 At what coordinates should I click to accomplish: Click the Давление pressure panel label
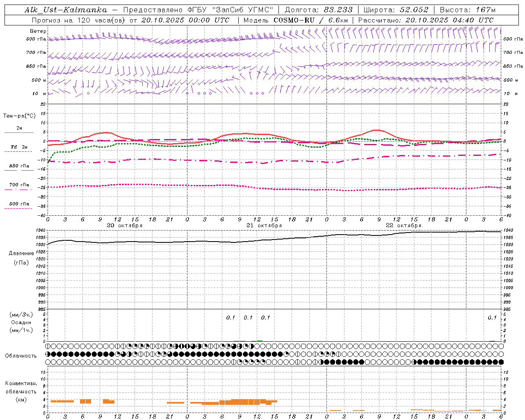click(x=21, y=253)
